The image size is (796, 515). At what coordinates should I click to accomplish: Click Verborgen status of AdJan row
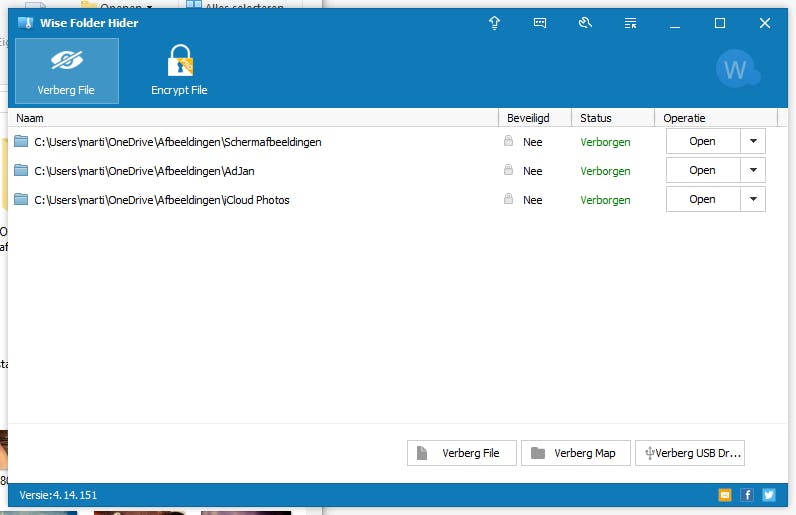tap(605, 171)
